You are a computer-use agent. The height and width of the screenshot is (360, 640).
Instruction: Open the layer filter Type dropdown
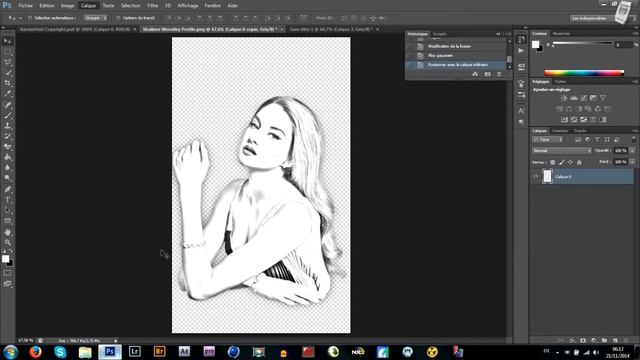tap(547, 140)
